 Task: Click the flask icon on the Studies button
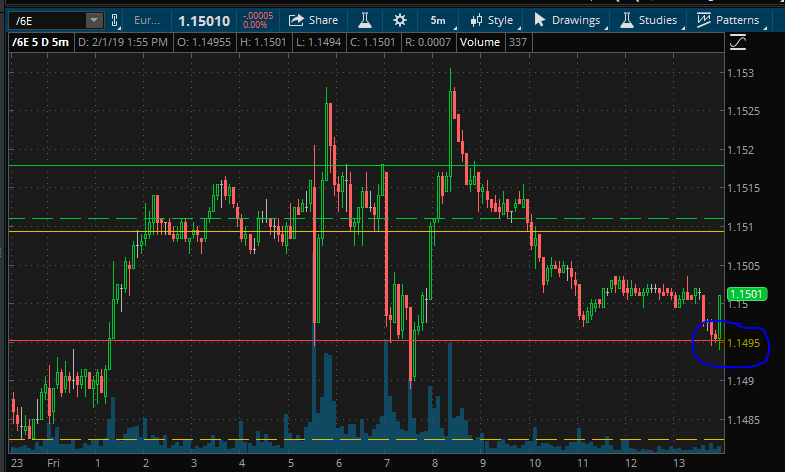point(626,20)
